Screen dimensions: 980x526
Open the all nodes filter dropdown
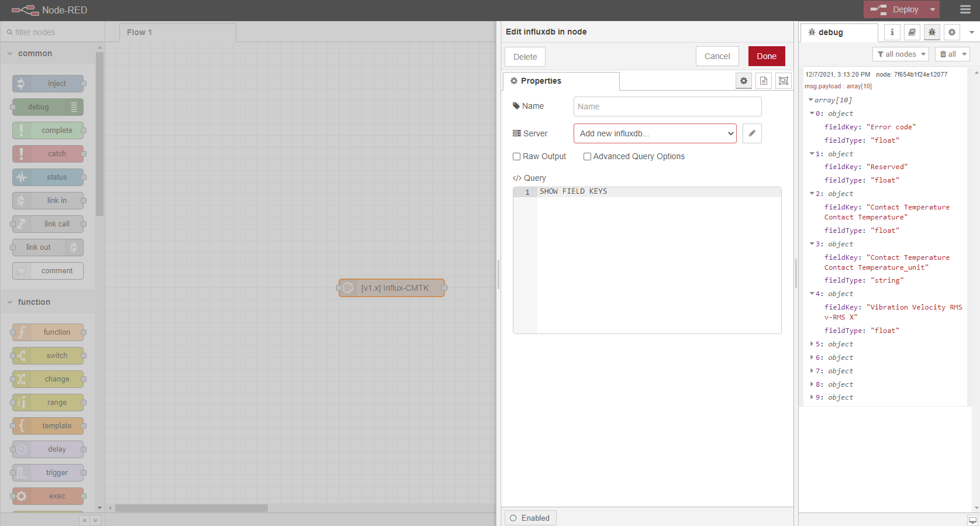pyautogui.click(x=901, y=54)
